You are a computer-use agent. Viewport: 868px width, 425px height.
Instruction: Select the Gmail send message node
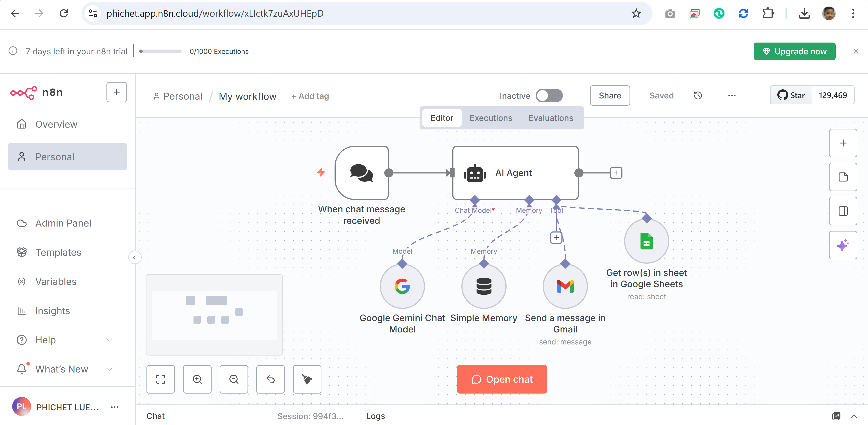coord(565,286)
